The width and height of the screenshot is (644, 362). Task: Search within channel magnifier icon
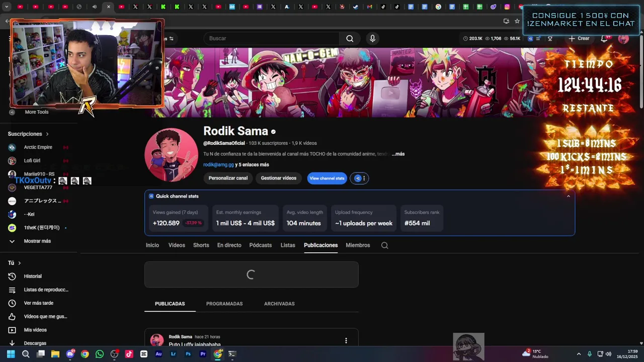pos(384,245)
